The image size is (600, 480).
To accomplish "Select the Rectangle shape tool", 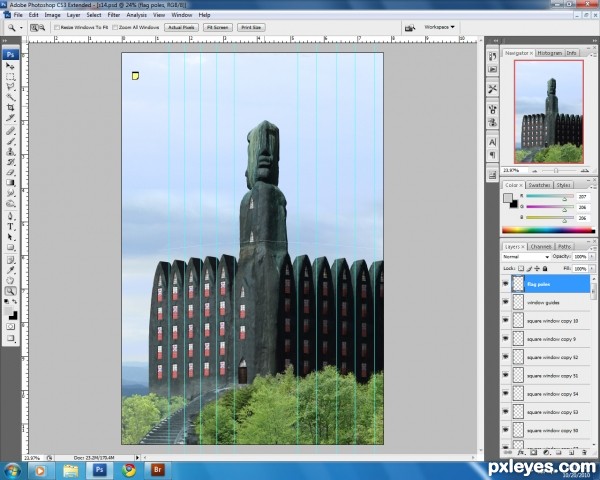I will tap(10, 248).
